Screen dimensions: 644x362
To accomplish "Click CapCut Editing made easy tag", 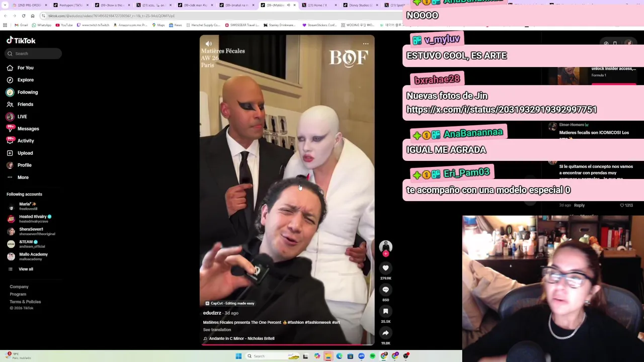I will pos(230,303).
